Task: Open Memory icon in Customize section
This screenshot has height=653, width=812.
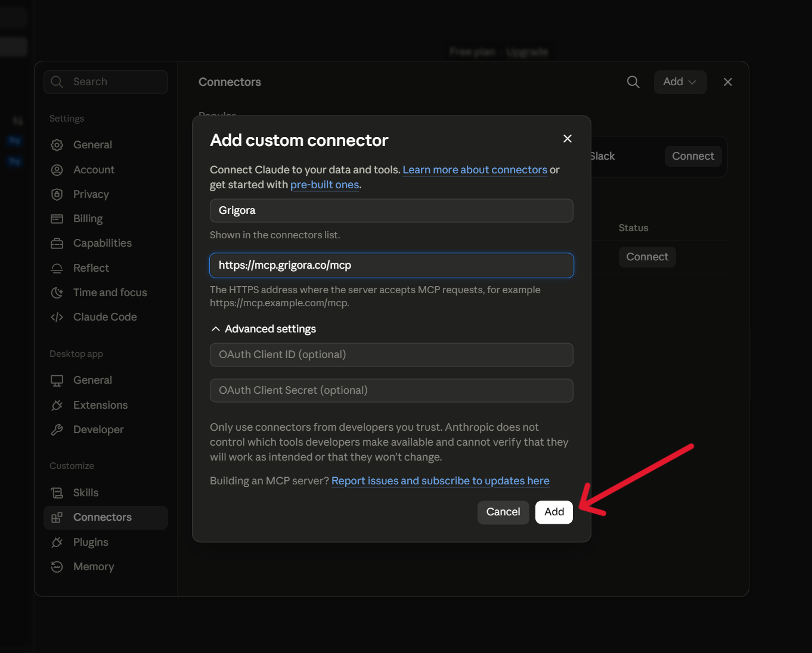Action: click(57, 567)
